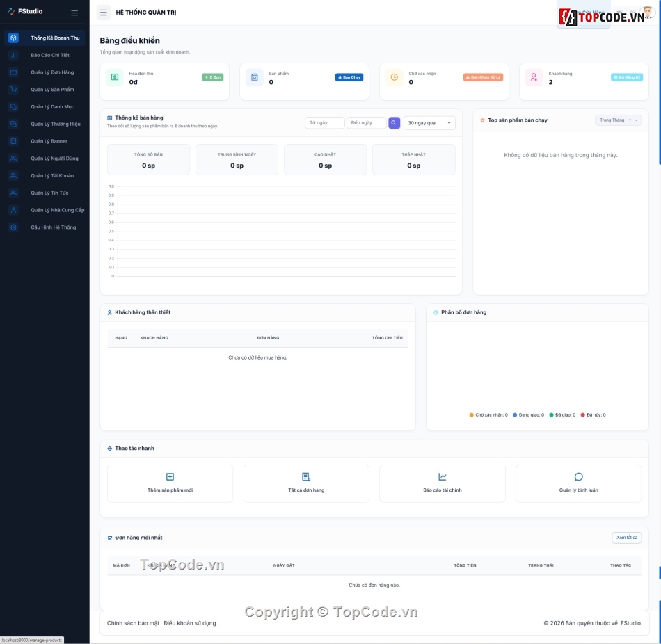
Task: Click the Trạng thái column header
Action: (x=541, y=565)
